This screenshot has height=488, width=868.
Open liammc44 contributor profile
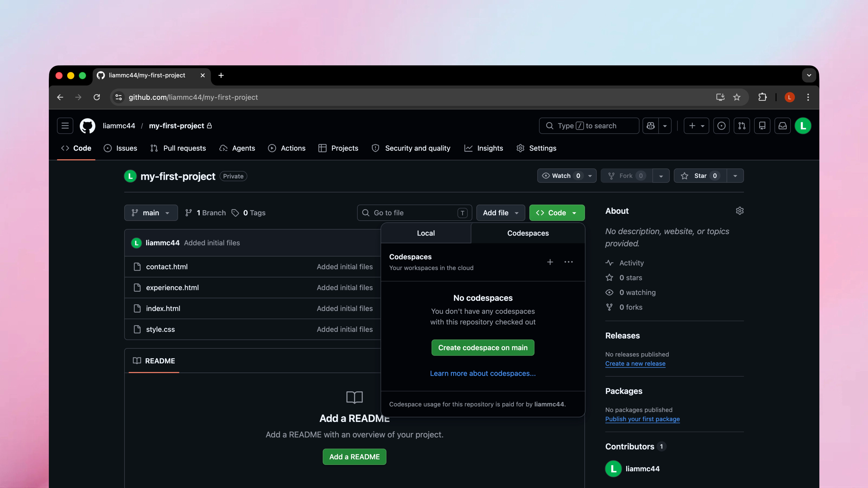tap(642, 469)
